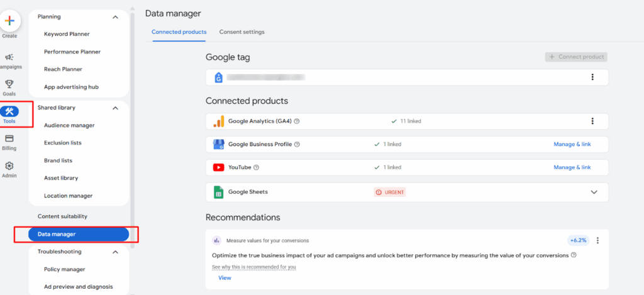Click the Create plus button
Screen dimensions: 644x295
coord(10,21)
